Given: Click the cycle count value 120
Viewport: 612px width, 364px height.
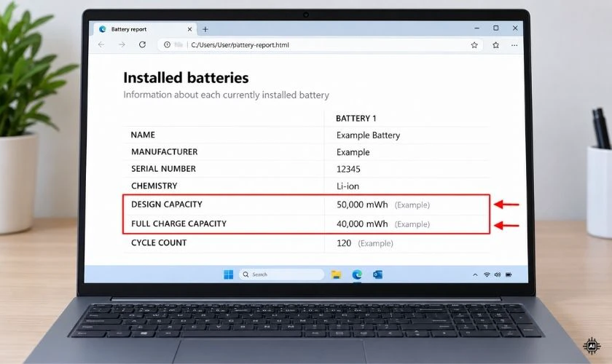Looking at the screenshot, I should pos(344,243).
